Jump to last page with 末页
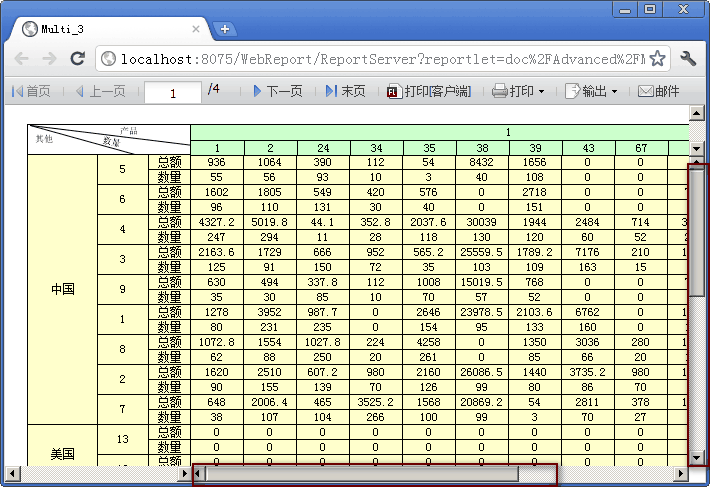 [345, 91]
